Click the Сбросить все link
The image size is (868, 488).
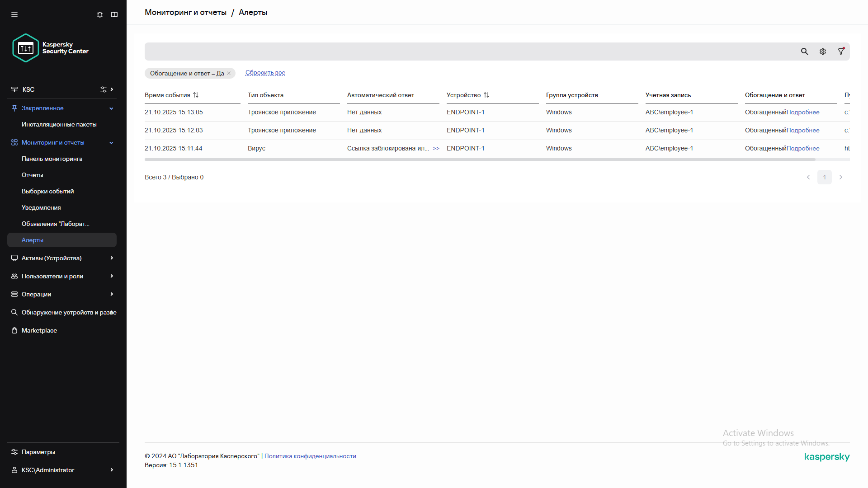tap(265, 73)
